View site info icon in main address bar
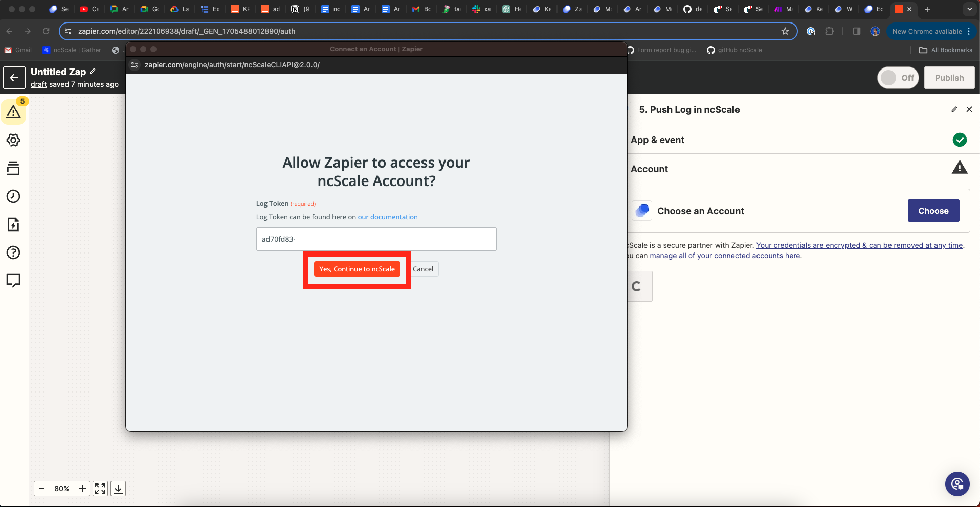 pos(68,31)
